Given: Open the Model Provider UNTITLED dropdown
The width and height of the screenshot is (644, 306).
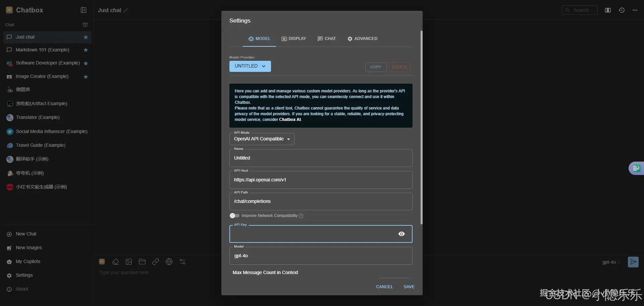Looking at the screenshot, I should point(250,66).
